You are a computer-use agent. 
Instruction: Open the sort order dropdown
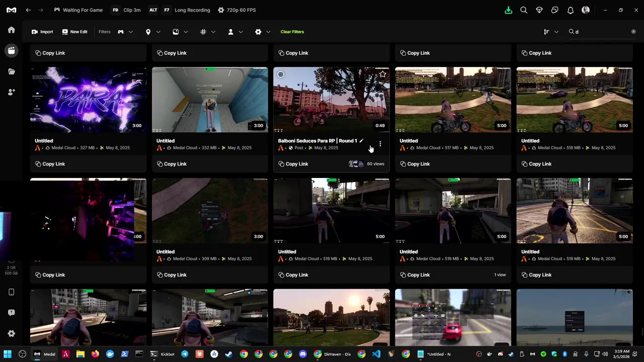coord(551,32)
